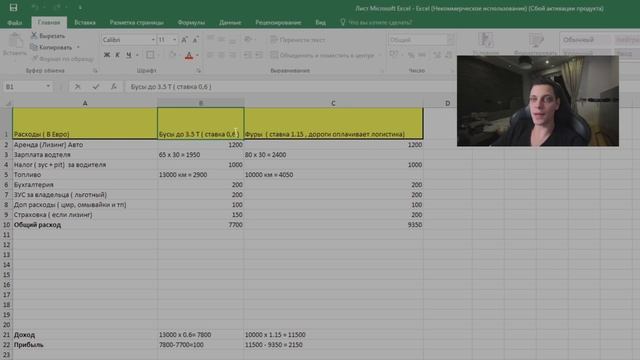Screen dimensions: 640x360
Task: Increase font size with larger A icon
Action: [184, 40]
